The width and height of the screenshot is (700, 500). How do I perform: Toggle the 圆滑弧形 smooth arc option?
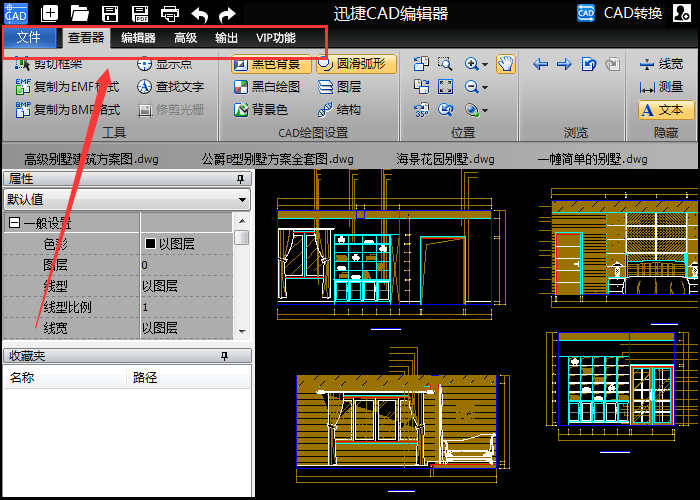coord(356,64)
